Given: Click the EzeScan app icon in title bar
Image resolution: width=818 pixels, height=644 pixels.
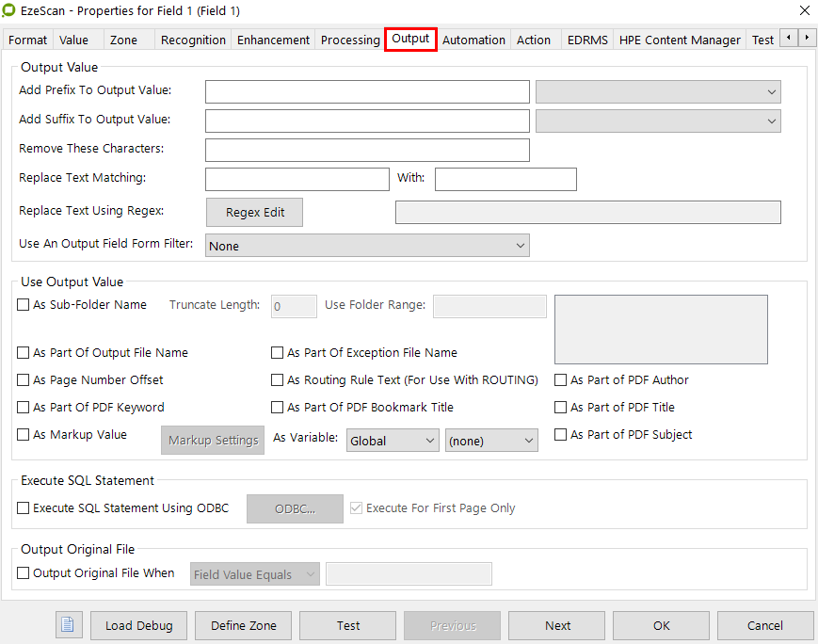Looking at the screenshot, I should tap(9, 10).
